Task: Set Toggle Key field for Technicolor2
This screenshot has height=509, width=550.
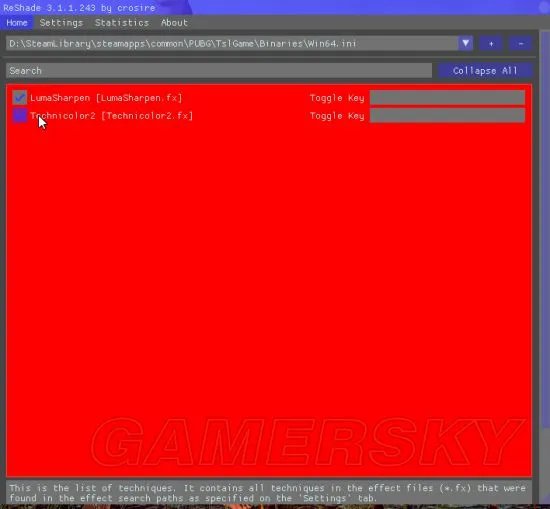Action: (x=448, y=115)
